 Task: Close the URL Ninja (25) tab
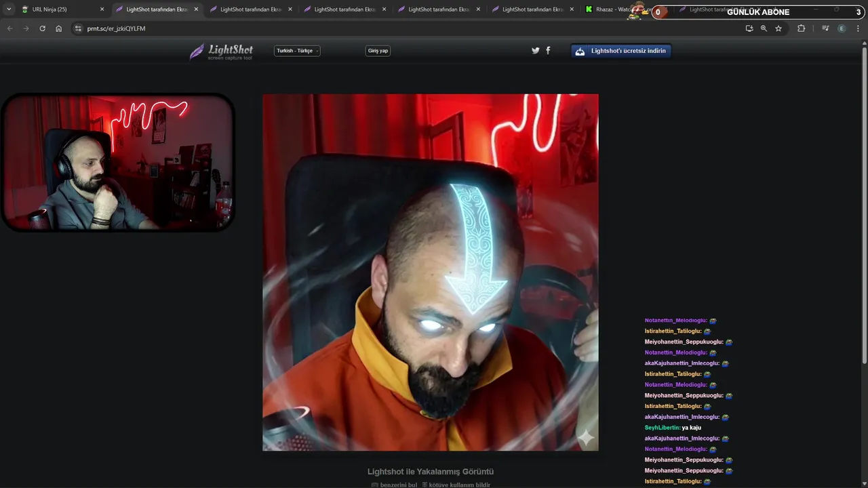(x=102, y=9)
